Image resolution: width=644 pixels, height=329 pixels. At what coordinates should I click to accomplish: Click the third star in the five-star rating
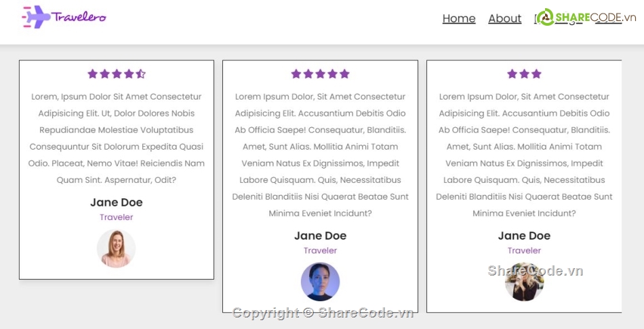320,74
